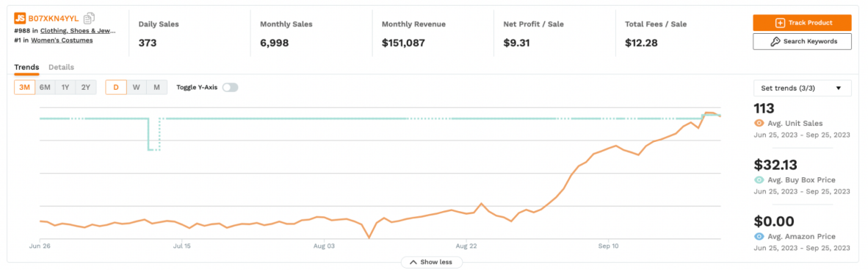Screen dimensions: 868x270
Task: Click the orange JS logo badge
Action: click(x=20, y=18)
